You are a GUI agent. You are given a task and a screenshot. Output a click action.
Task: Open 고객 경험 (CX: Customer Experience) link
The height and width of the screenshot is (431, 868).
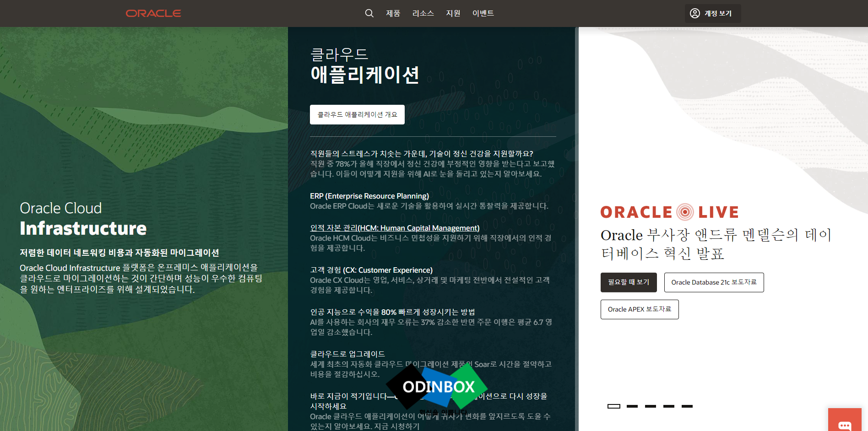[371, 270]
